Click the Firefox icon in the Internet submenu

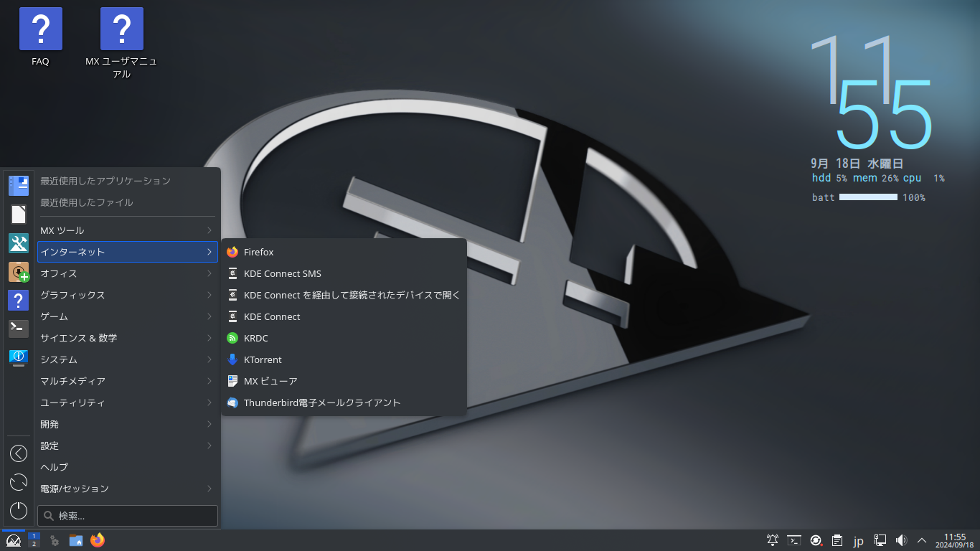(232, 252)
